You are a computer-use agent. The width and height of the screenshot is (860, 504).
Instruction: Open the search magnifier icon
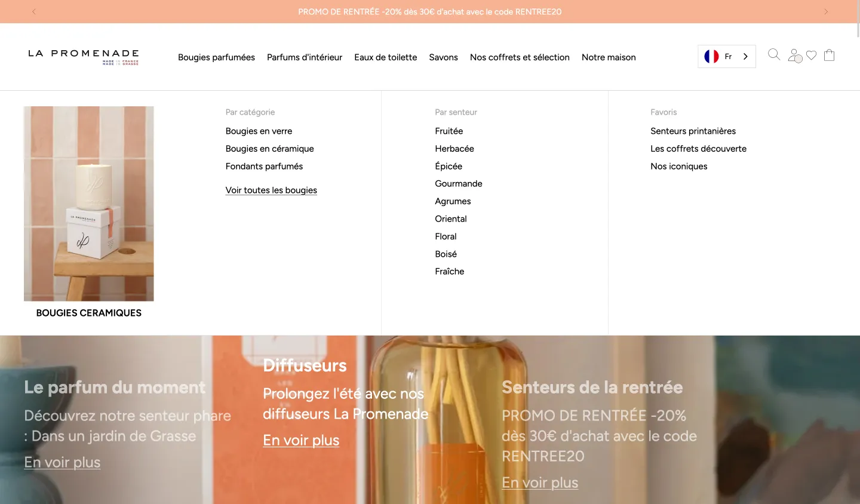pyautogui.click(x=774, y=55)
